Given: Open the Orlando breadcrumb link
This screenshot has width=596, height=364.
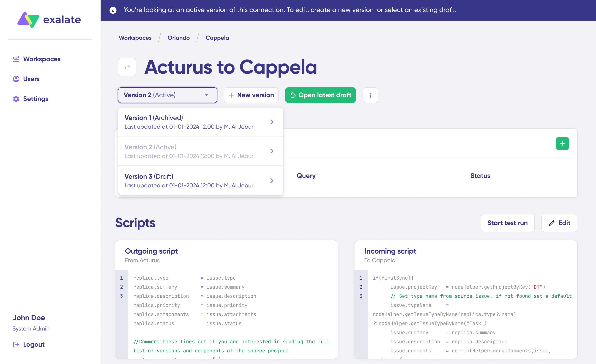Looking at the screenshot, I should point(179,38).
